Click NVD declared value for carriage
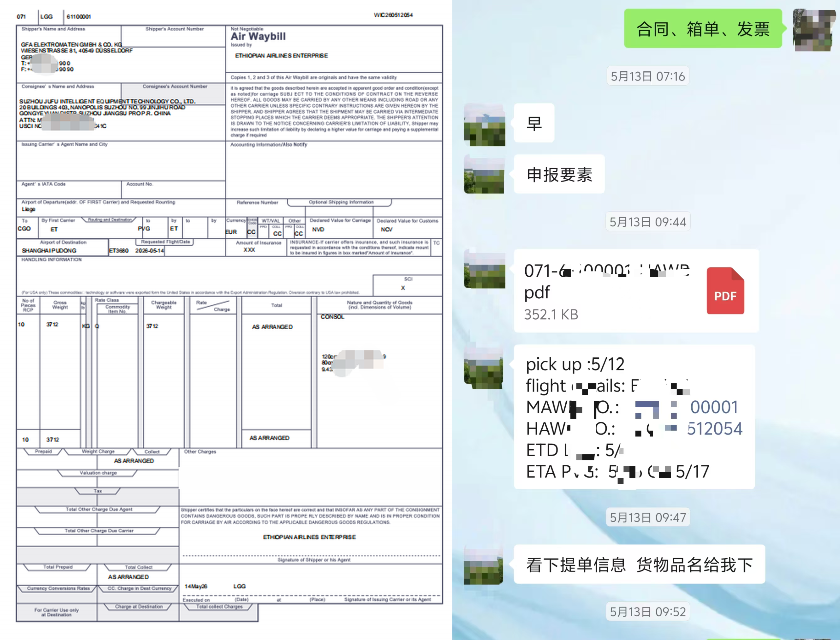Viewport: 840px width, 640px height. pyautogui.click(x=318, y=229)
